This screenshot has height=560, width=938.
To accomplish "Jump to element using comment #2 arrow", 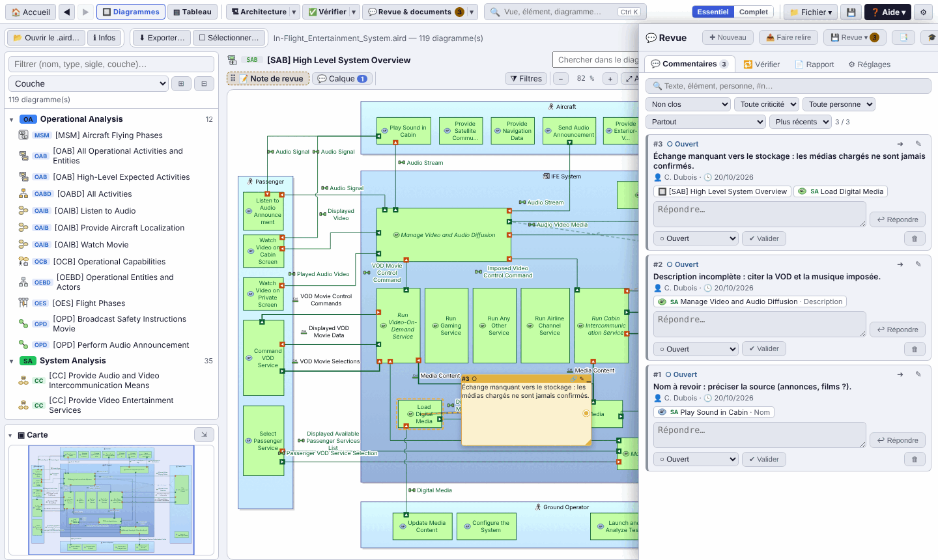I will (900, 264).
